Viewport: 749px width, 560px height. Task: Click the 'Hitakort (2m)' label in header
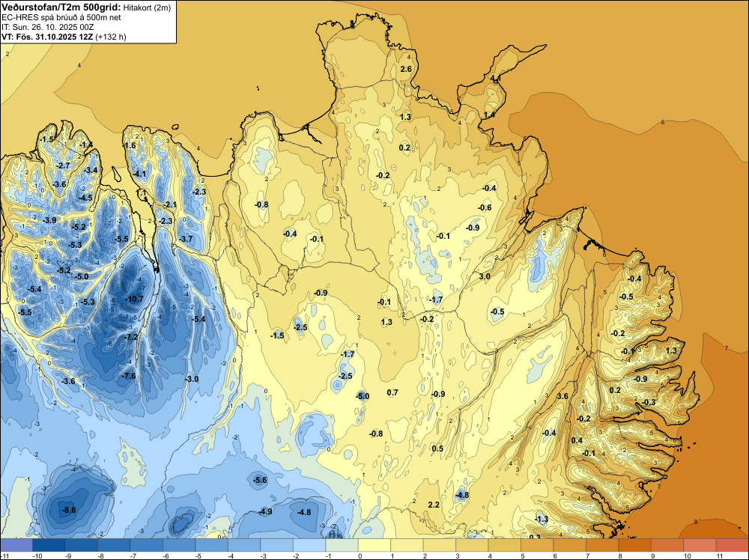click(147, 7)
